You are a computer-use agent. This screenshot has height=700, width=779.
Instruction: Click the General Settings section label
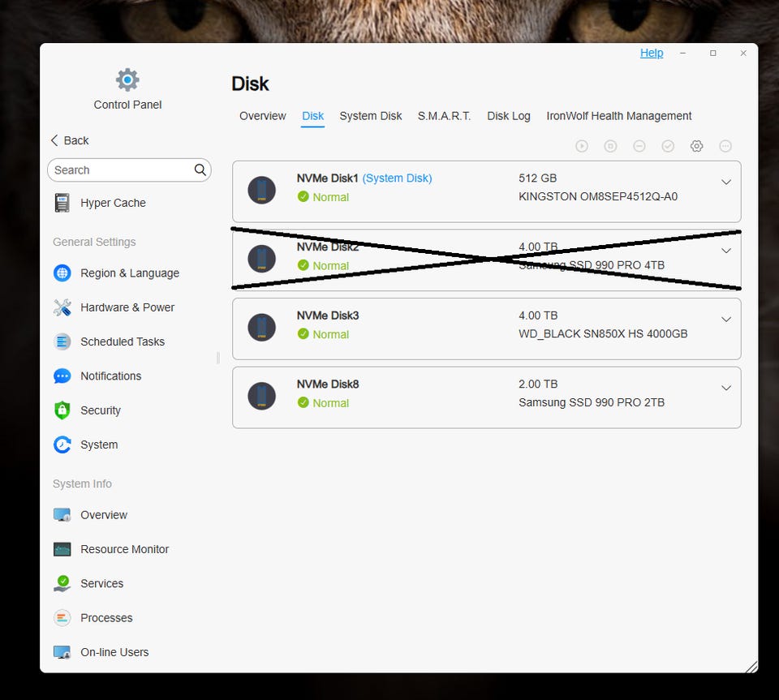[x=94, y=242]
